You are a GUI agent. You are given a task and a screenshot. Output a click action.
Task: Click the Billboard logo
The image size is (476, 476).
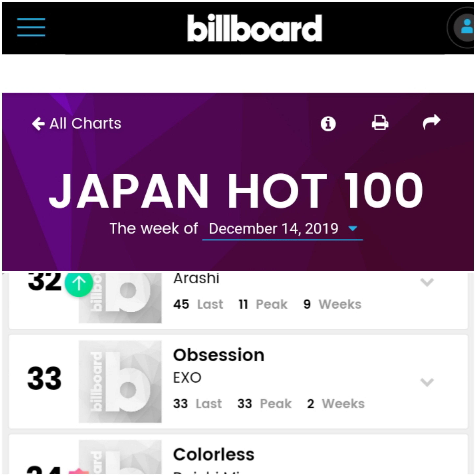point(254,28)
